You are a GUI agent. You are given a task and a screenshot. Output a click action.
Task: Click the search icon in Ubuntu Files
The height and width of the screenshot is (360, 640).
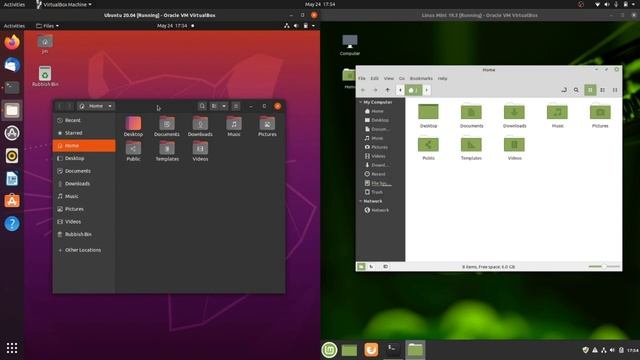tap(202, 106)
